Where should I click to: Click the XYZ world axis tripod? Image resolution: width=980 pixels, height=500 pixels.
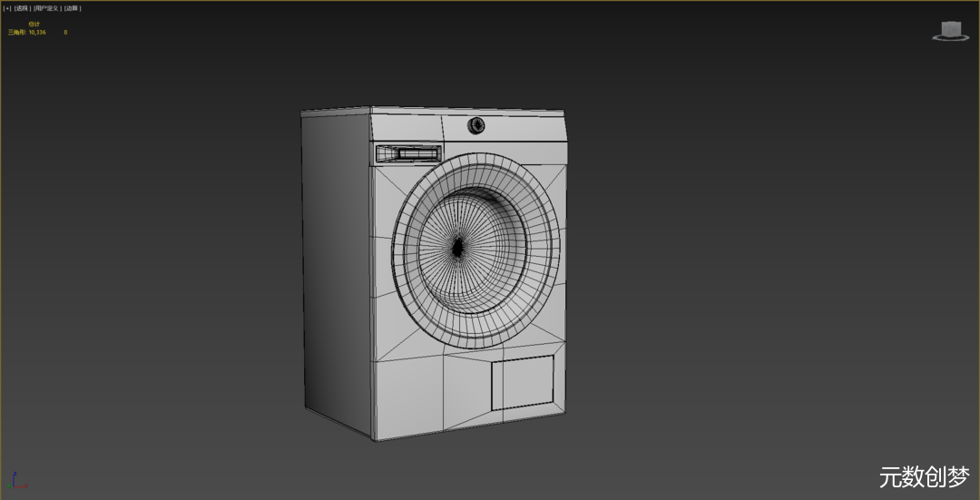(x=17, y=481)
